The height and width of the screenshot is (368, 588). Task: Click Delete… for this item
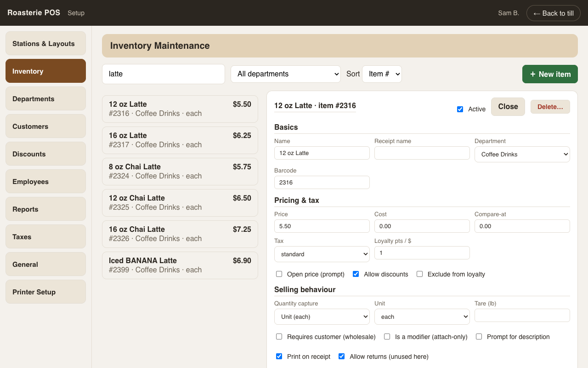(x=550, y=107)
